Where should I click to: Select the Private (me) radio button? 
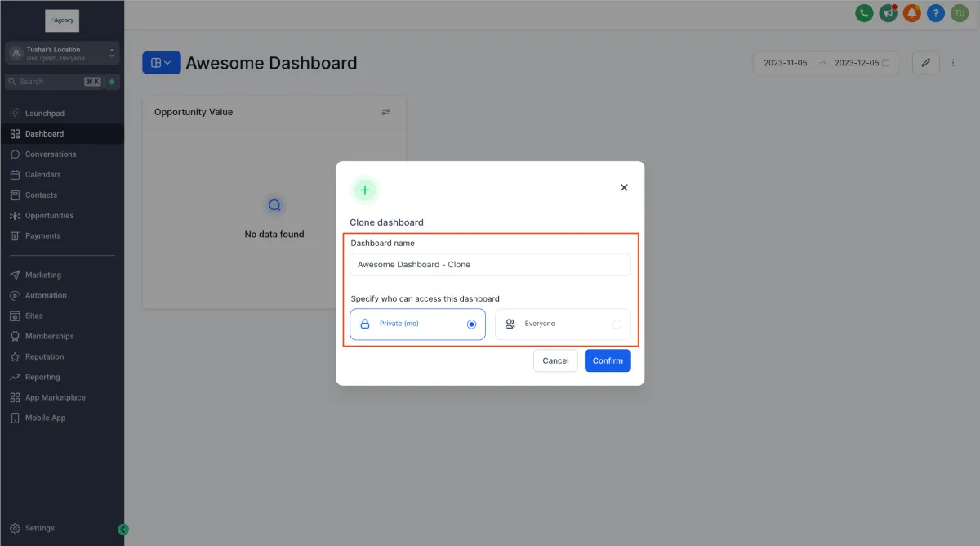tap(471, 324)
